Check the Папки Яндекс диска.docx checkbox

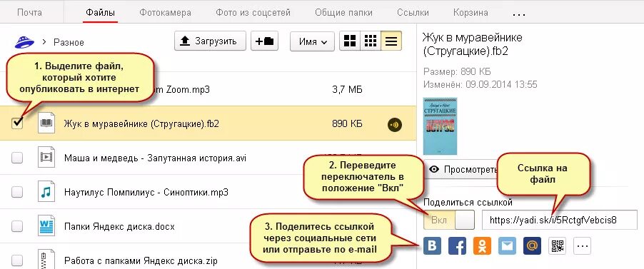point(17,226)
